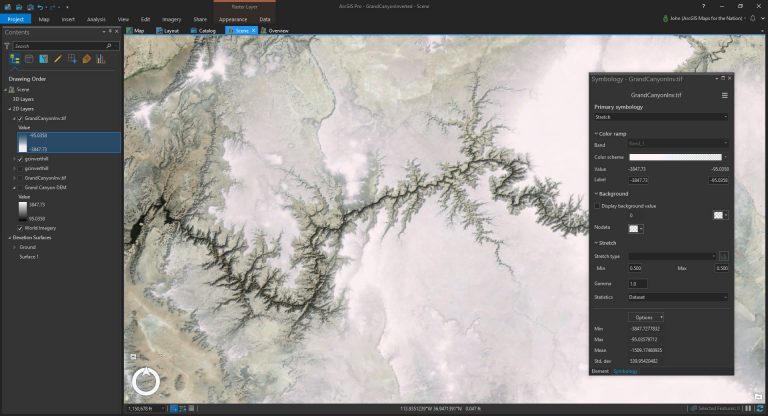Select List By Editing pencil icon
The height and width of the screenshot is (416, 768).
click(58, 59)
